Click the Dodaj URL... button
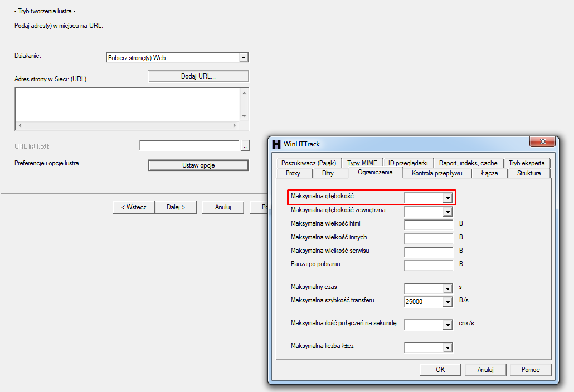This screenshot has width=574, height=392. click(198, 76)
